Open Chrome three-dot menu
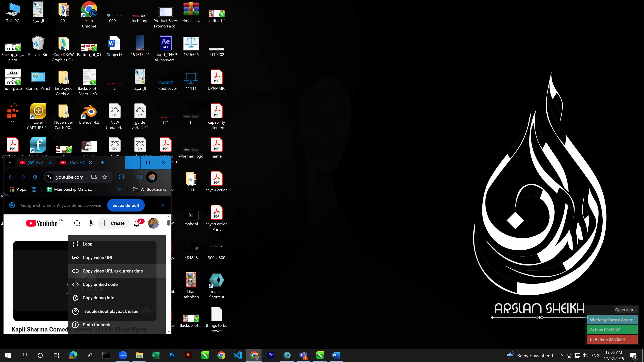 164,177
